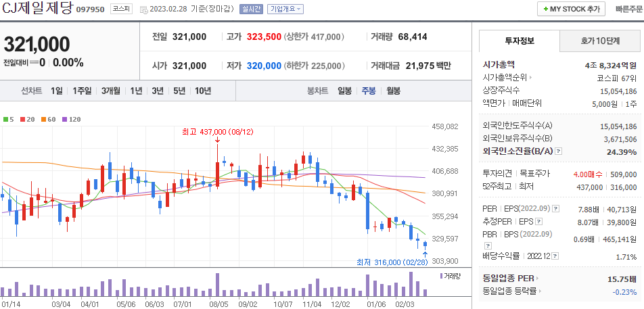Select the 10년 line chart period
Image resolution: width=644 pixels, height=309 pixels.
click(x=203, y=91)
